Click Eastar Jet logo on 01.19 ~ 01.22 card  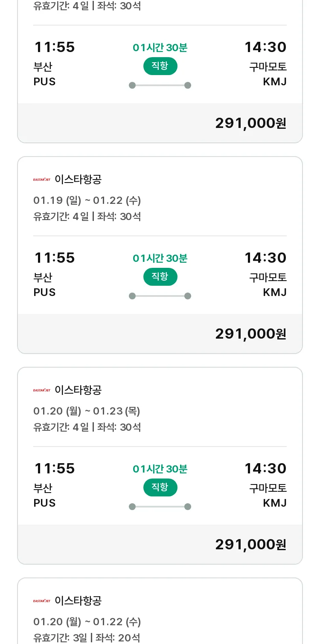coord(42,180)
